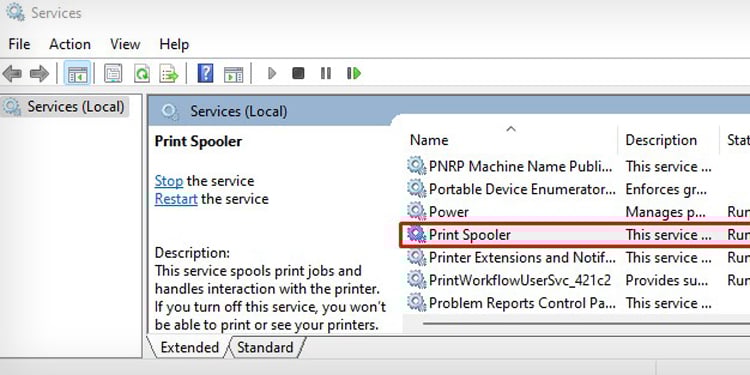Click Export List toolbar icon
This screenshot has width=750, height=375.
(x=169, y=74)
